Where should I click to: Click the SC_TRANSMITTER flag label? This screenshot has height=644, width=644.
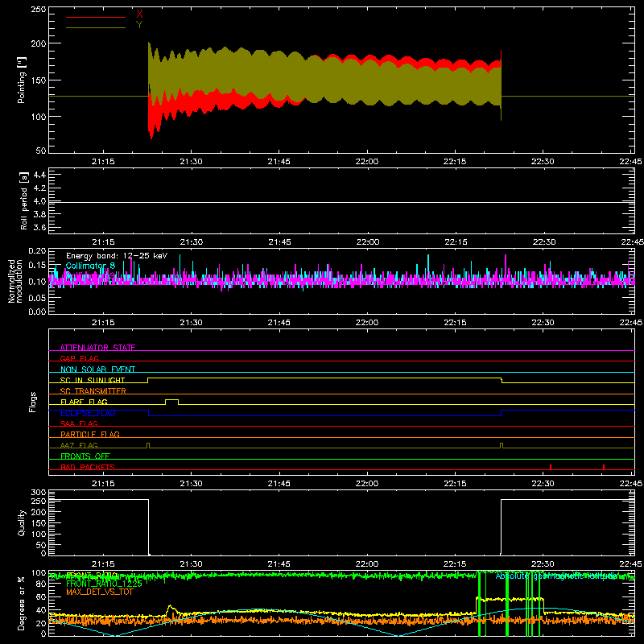(x=93, y=390)
